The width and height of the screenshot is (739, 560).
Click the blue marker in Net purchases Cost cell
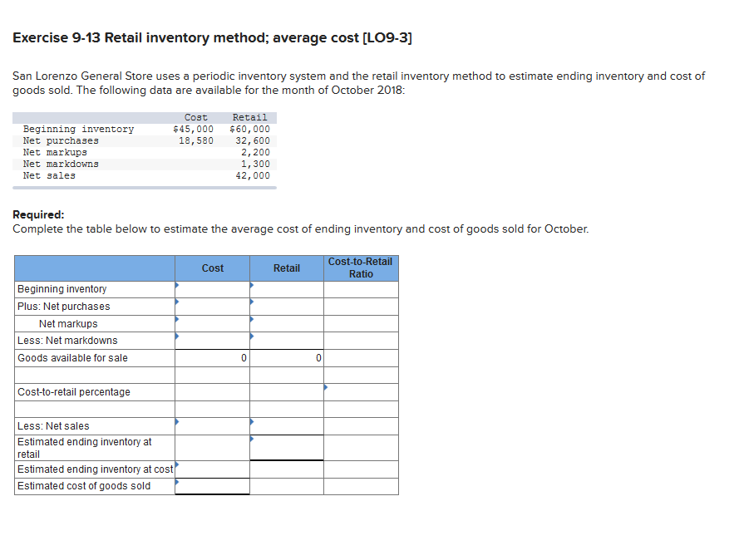pos(176,302)
